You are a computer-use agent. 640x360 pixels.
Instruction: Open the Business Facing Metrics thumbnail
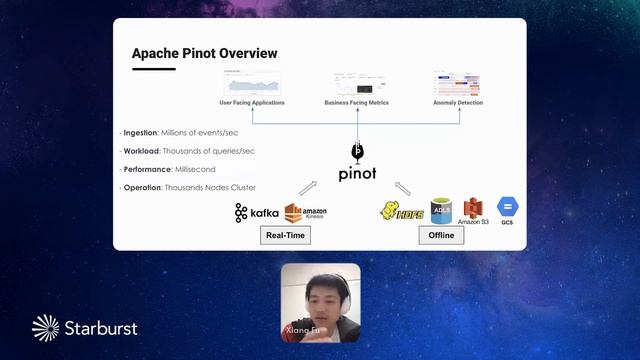(359, 84)
